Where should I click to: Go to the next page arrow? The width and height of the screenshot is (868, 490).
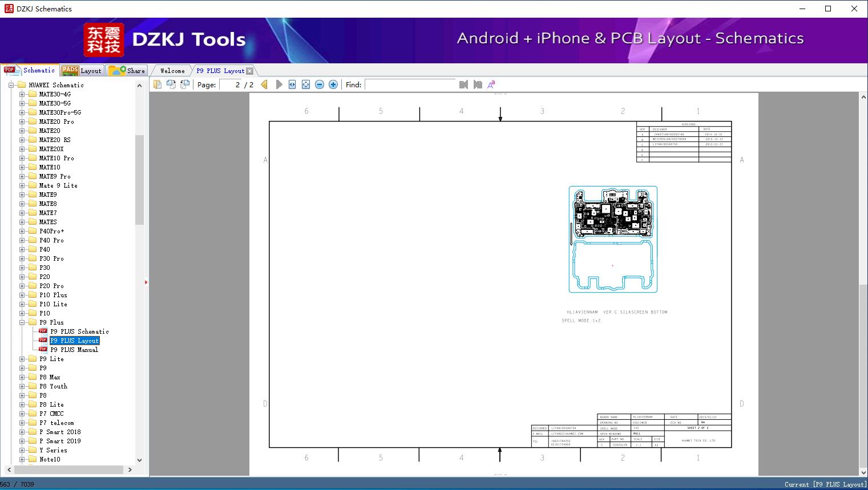click(x=279, y=84)
